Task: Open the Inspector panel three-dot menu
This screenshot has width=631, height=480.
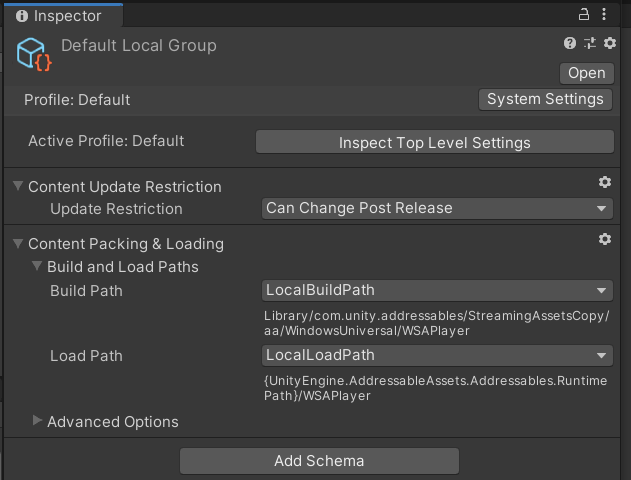Action: pos(604,14)
